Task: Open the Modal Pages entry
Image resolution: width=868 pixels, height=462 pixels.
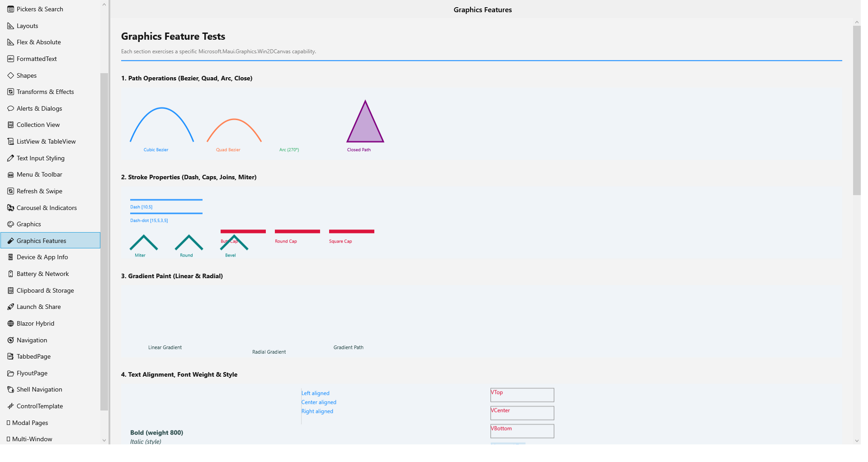Action: [50, 423]
